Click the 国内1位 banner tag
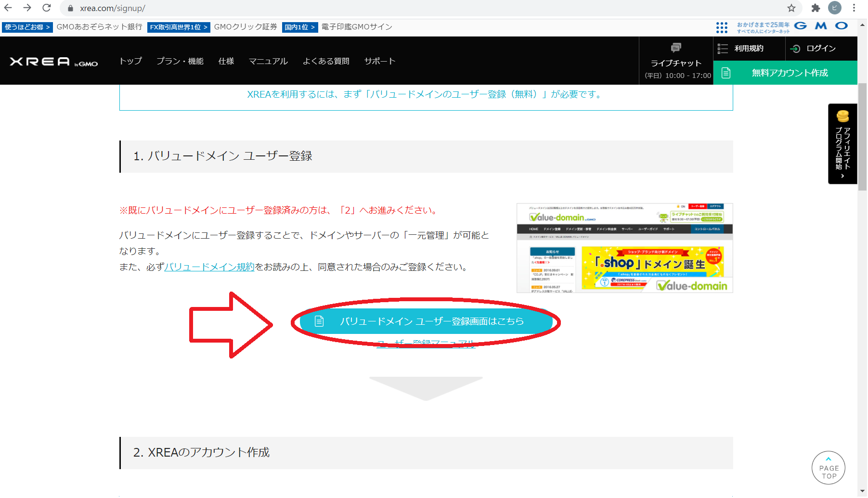Screen dimensions: 868x498 coord(300,27)
